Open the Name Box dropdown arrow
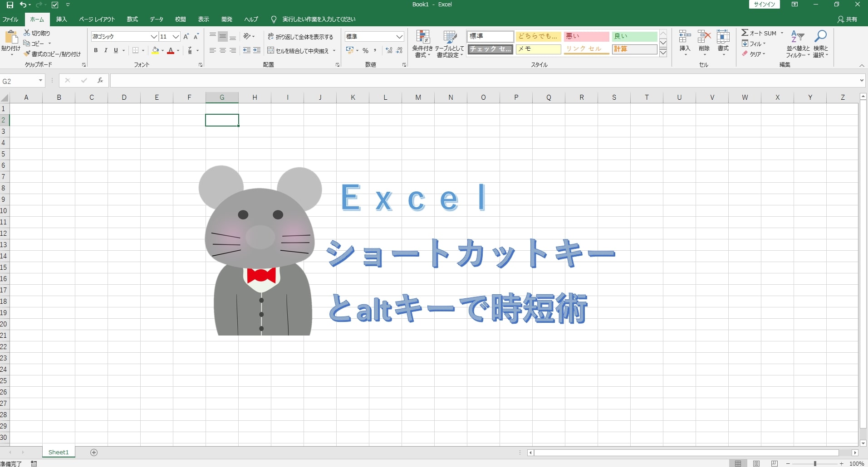 [40, 81]
